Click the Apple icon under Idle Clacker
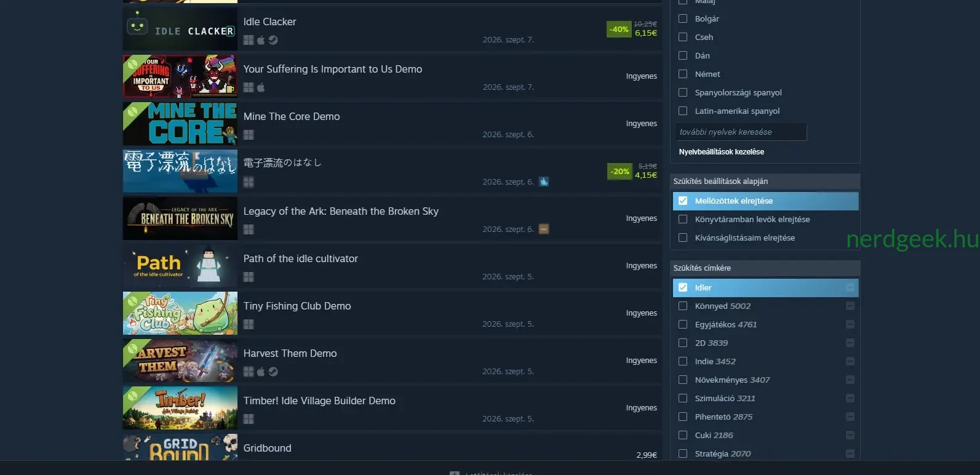 [261, 40]
